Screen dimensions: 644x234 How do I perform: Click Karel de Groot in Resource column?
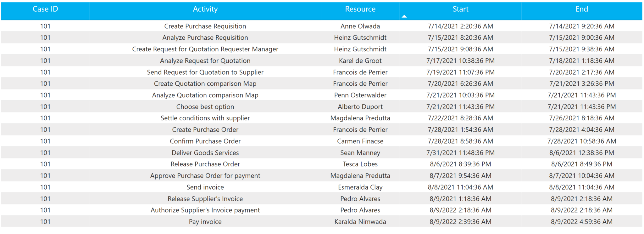pos(360,61)
